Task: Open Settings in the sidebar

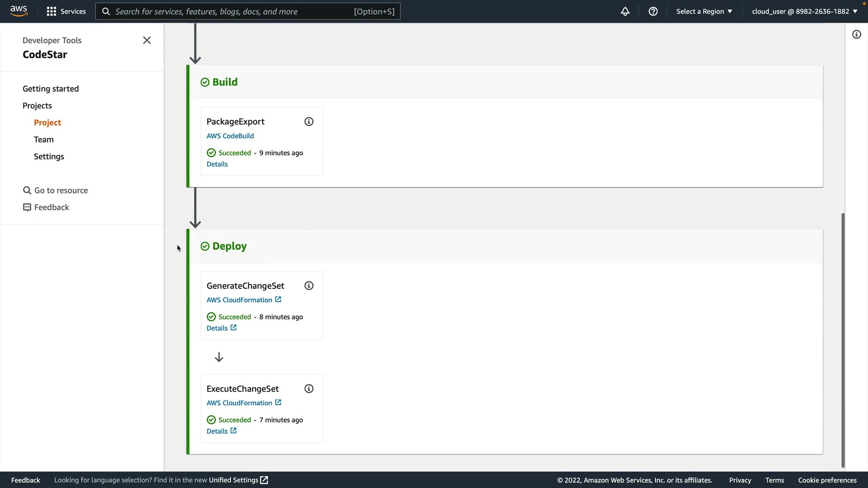Action: (49, 156)
